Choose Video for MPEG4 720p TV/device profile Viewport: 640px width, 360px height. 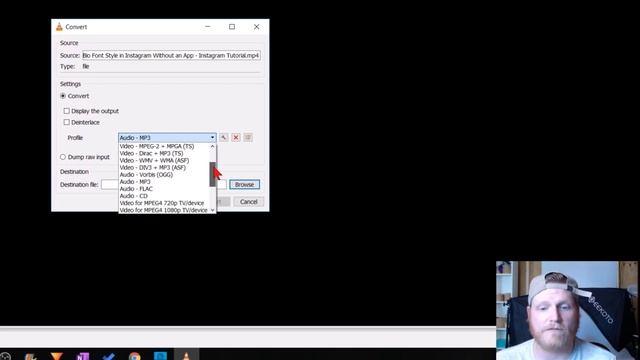[x=164, y=203]
